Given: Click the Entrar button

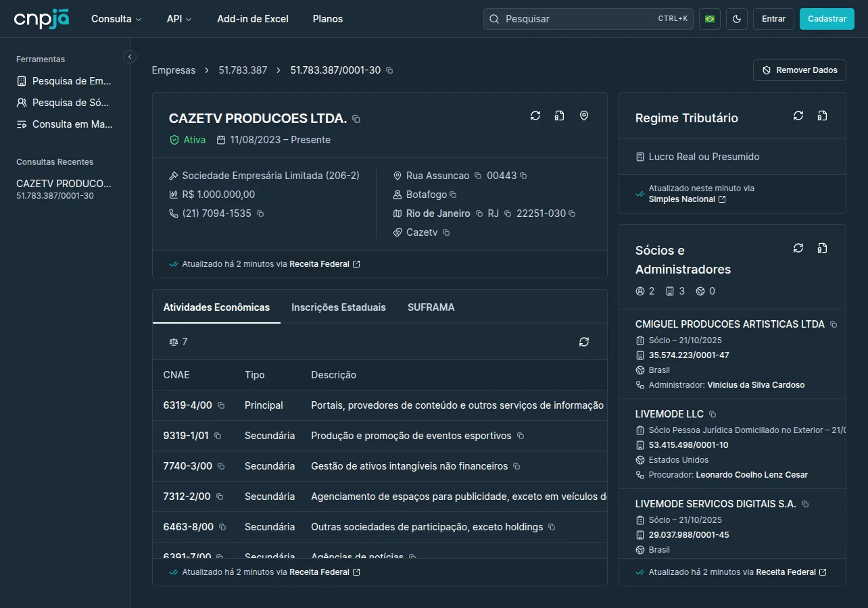Looking at the screenshot, I should point(773,19).
